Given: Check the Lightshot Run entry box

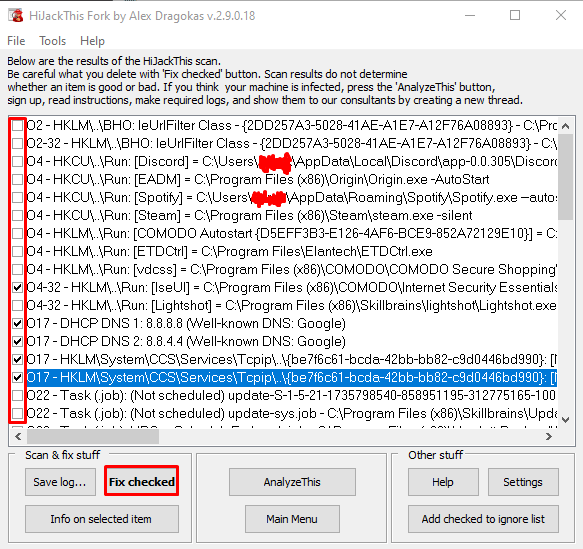Looking at the screenshot, I should (x=17, y=306).
